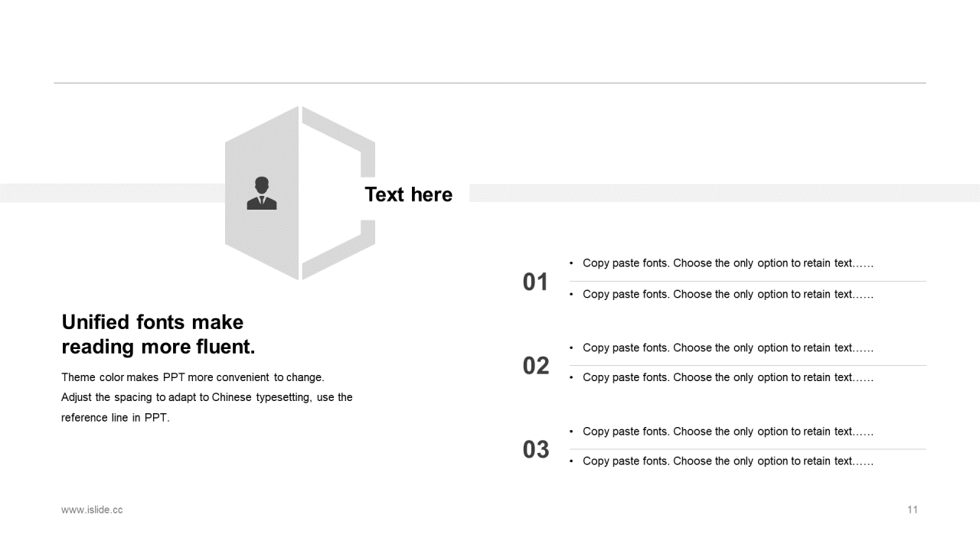Select the gray band right of "Text here"
The height and width of the screenshot is (551, 980).
point(724,193)
